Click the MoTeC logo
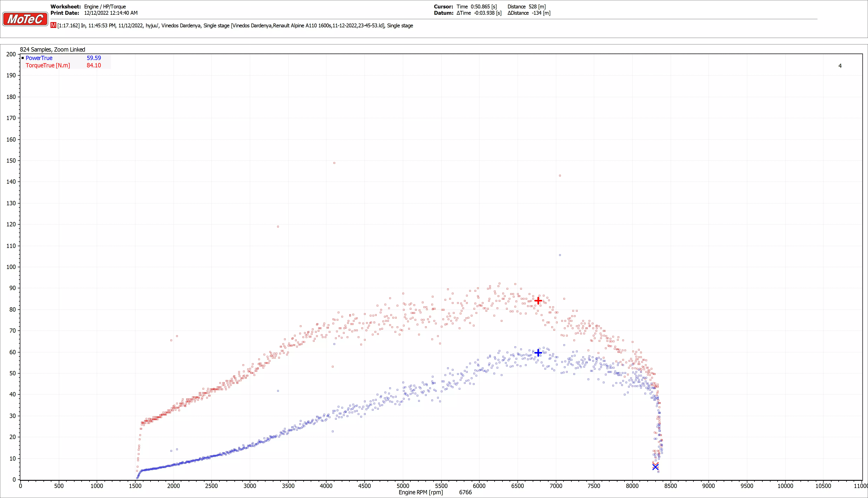This screenshot has width=868, height=498. [25, 19]
